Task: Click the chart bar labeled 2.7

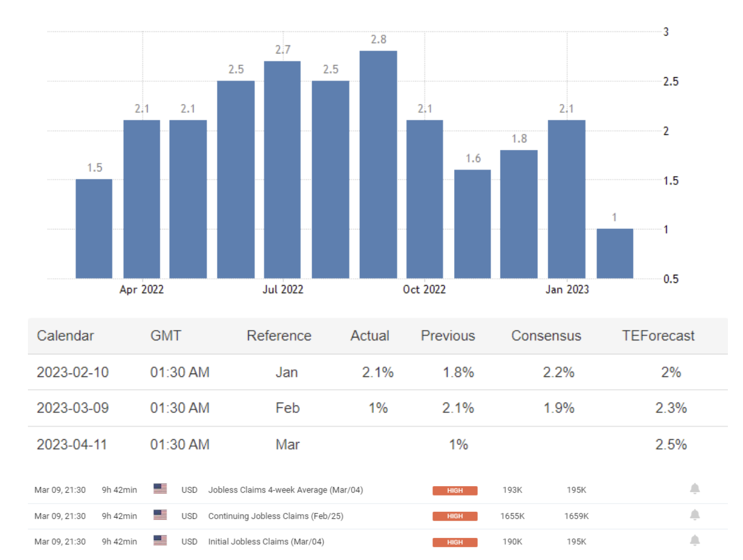Action: pyautogui.click(x=282, y=170)
